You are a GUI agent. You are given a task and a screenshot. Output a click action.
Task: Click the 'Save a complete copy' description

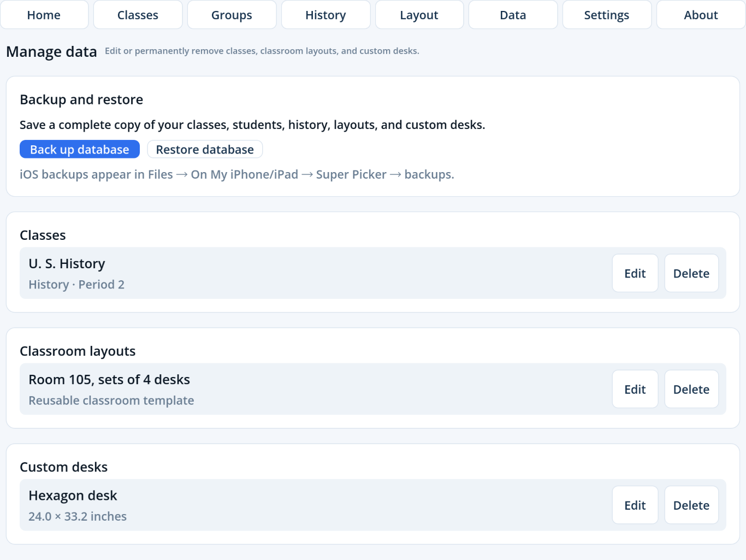(252, 125)
